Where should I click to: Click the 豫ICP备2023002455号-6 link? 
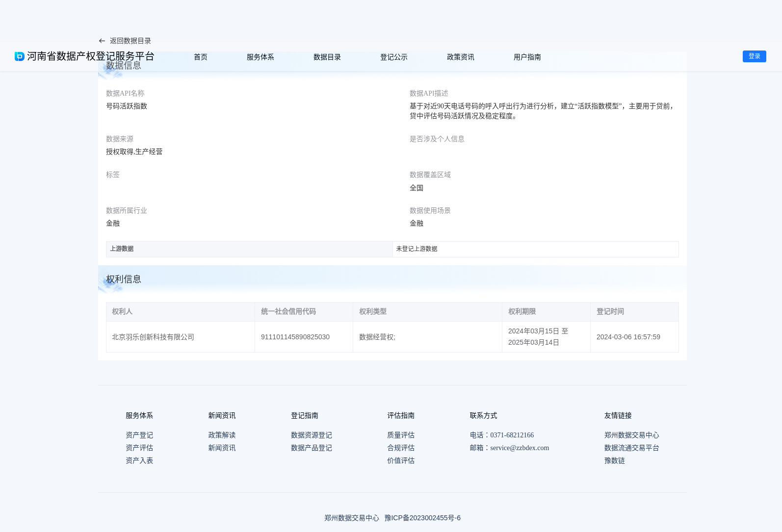point(422,518)
